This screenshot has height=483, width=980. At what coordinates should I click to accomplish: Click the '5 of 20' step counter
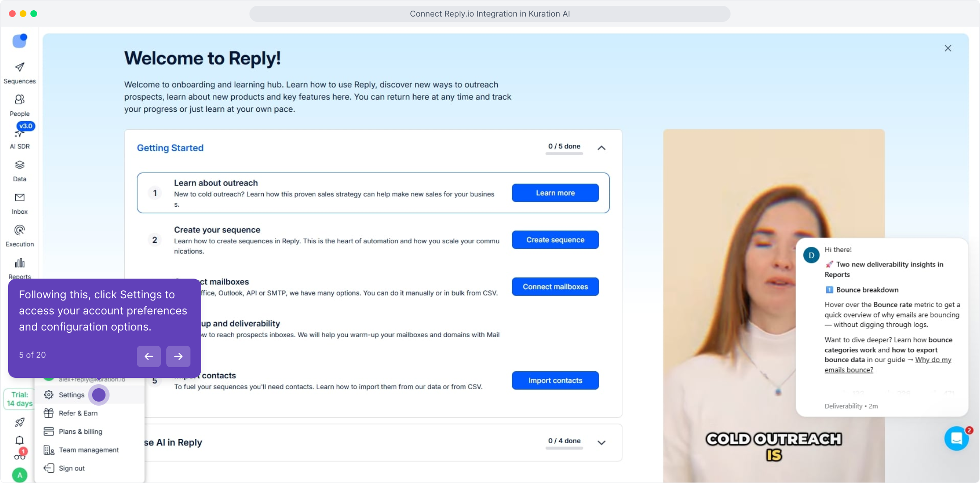32,355
